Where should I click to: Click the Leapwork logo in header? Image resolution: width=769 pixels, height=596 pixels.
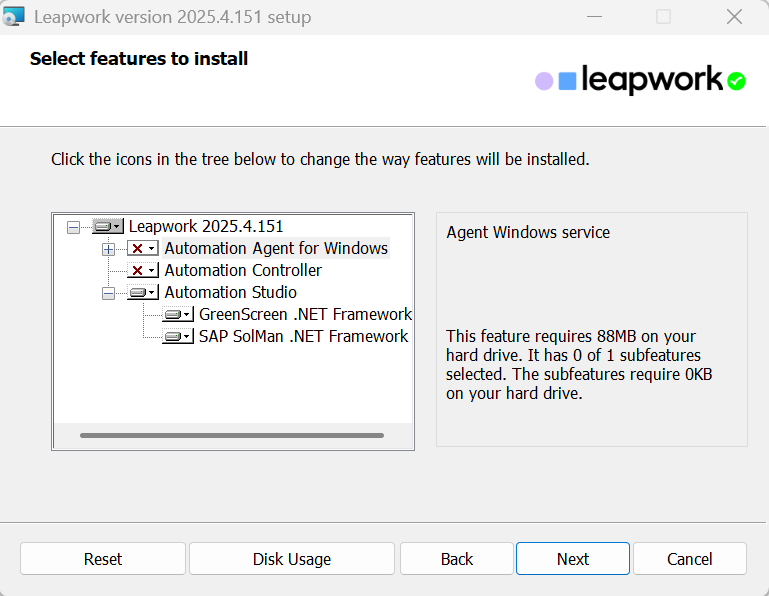[640, 81]
